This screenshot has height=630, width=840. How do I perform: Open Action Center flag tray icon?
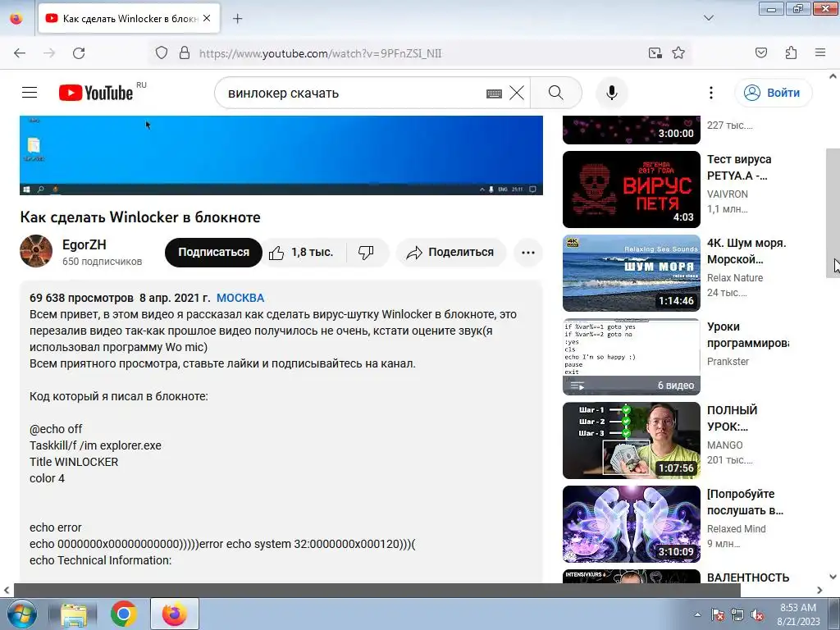pos(718,615)
